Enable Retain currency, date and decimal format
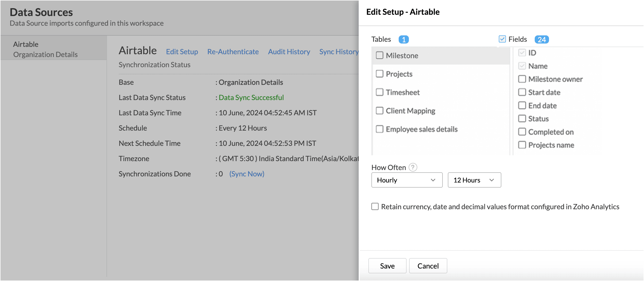This screenshot has height=281, width=644. coord(375,206)
